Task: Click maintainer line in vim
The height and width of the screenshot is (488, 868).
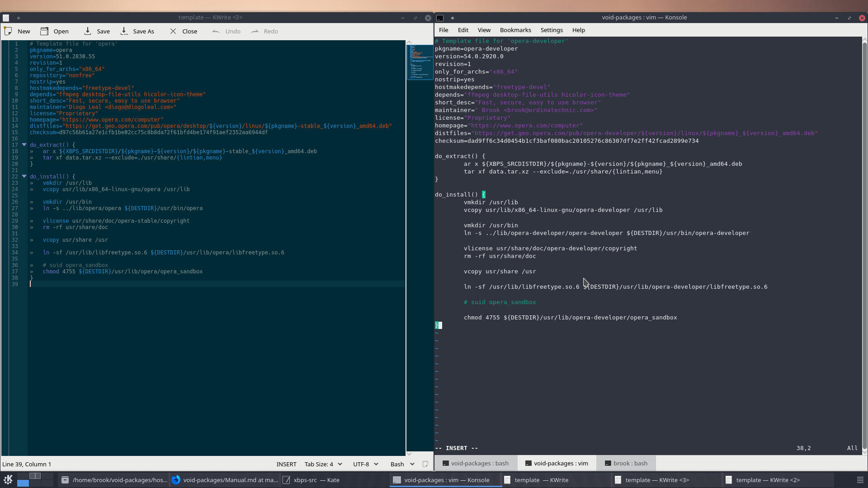Action: 516,110
